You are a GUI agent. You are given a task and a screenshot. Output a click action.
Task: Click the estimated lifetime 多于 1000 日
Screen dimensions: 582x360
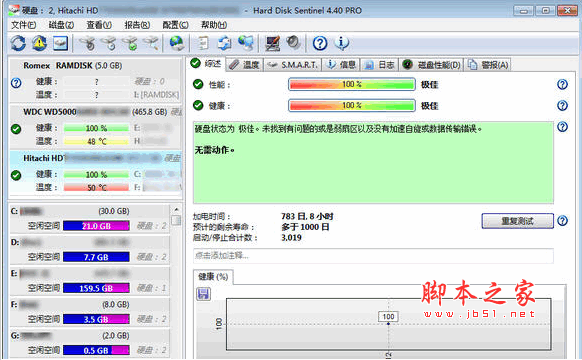(x=305, y=227)
